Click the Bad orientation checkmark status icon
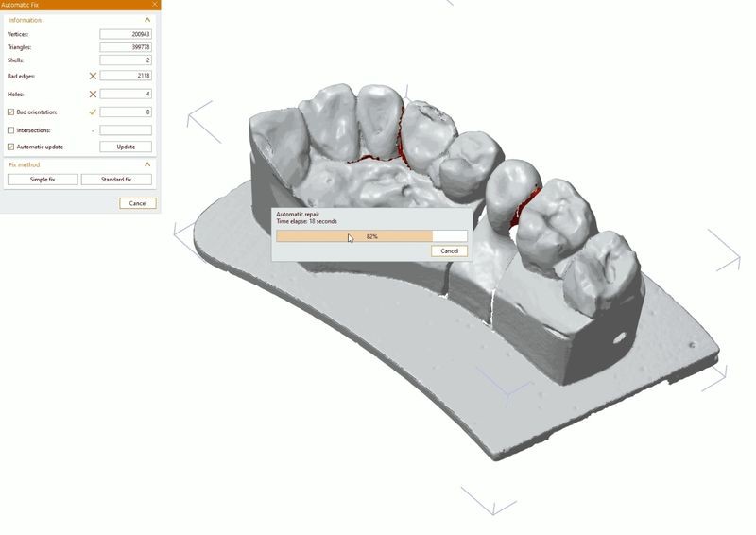Screen dimensions: 756x535 (x=93, y=112)
